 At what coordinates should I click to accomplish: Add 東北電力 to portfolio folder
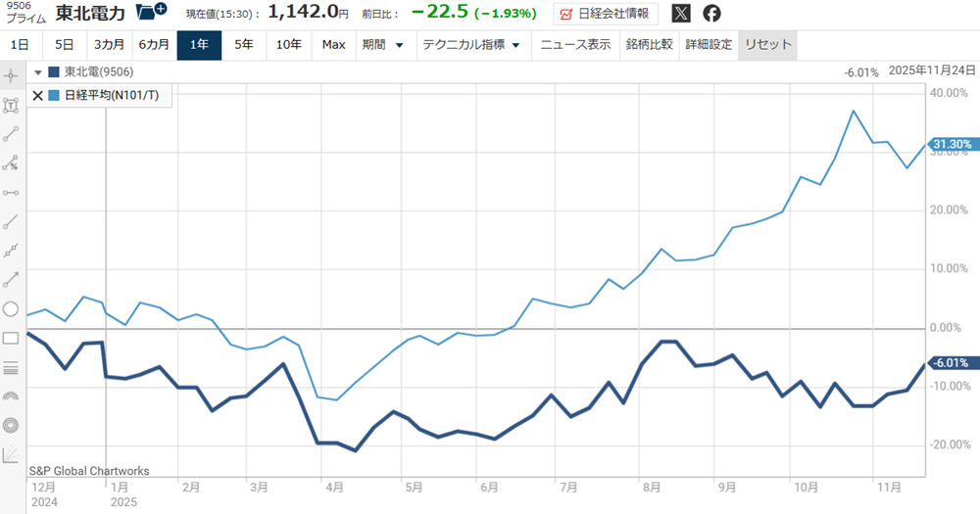coord(151,12)
